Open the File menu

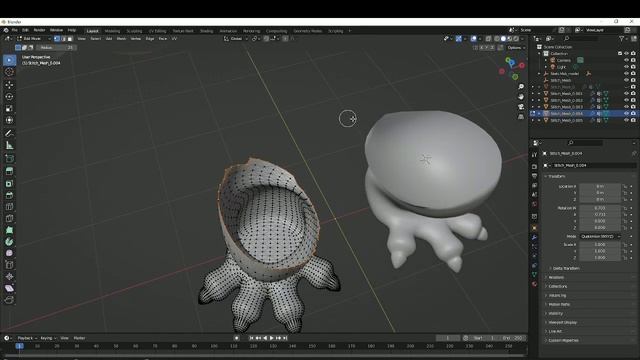pos(15,30)
